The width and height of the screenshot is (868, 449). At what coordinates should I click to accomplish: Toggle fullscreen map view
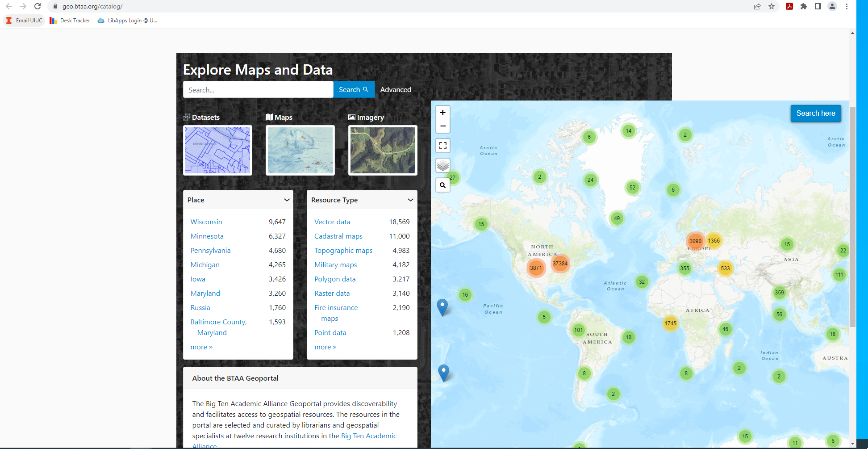(442, 146)
